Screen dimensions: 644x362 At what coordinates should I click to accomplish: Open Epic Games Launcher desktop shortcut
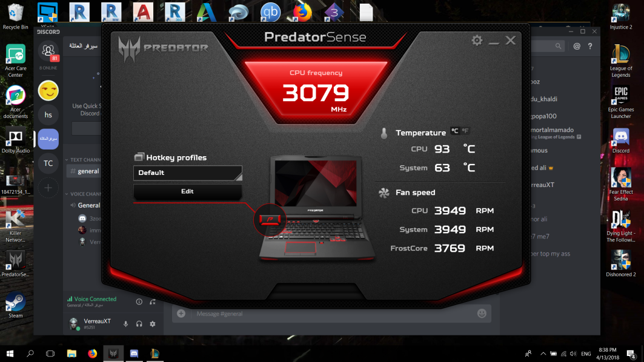(x=620, y=102)
